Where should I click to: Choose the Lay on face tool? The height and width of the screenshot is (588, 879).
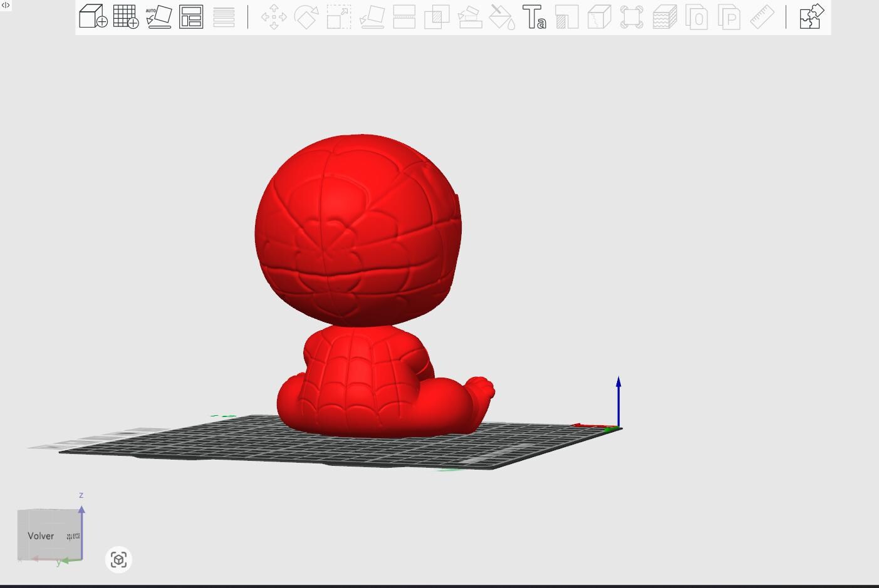(x=372, y=17)
